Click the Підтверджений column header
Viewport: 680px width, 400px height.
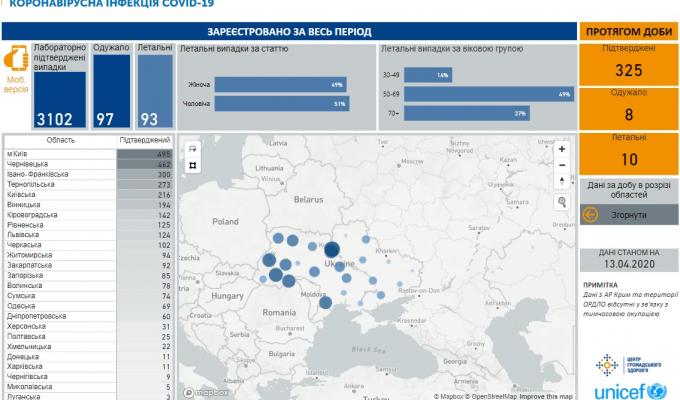pyautogui.click(x=145, y=140)
